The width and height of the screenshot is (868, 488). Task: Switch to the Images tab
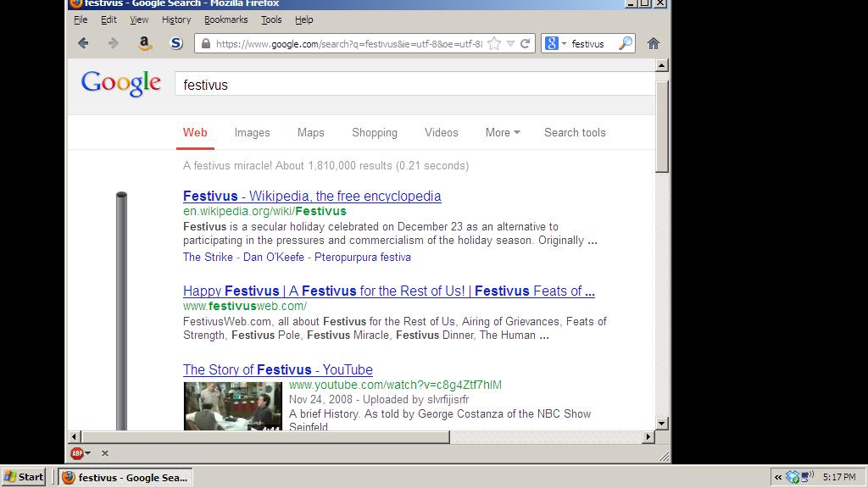point(252,133)
